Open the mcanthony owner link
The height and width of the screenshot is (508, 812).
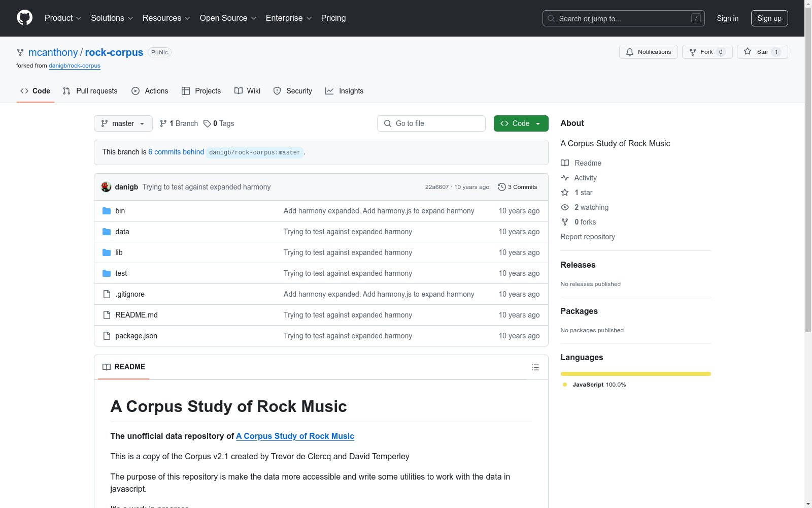[53, 52]
